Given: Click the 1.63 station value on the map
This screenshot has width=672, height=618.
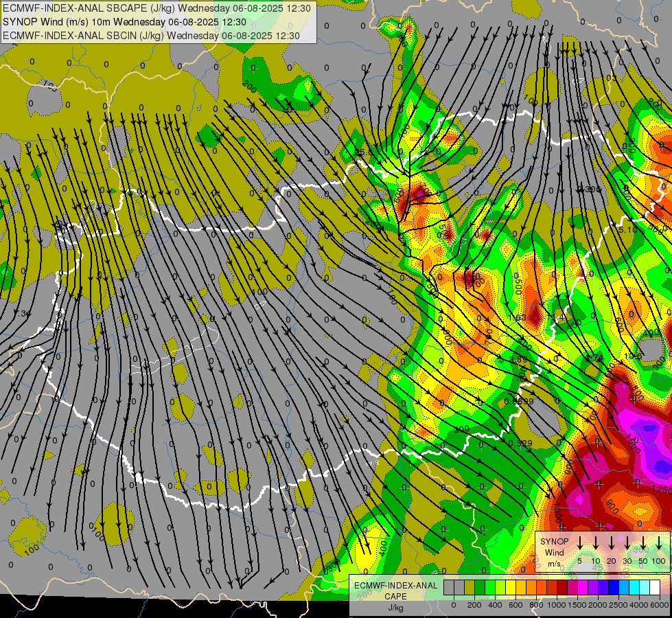Looking at the screenshot, I should (518, 318).
